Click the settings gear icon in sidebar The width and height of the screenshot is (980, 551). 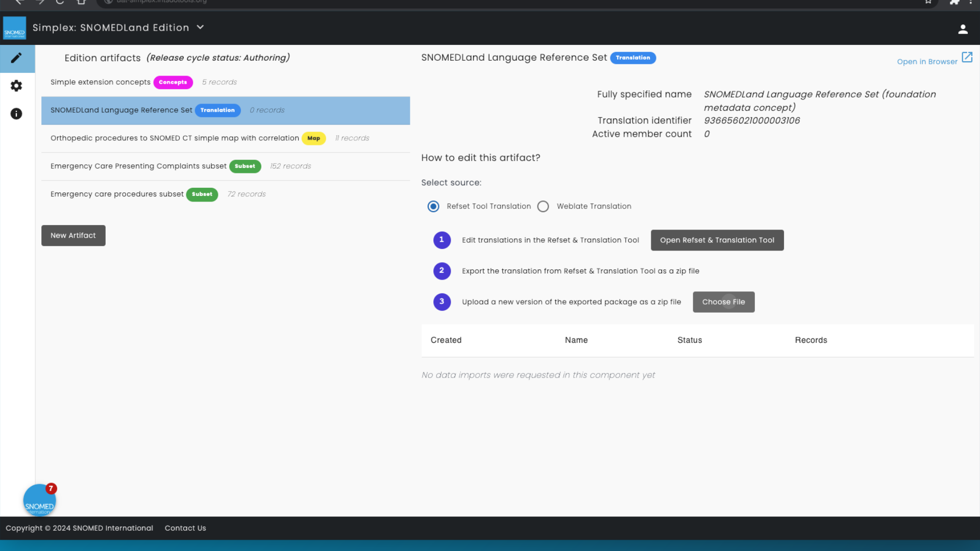pyautogui.click(x=16, y=85)
